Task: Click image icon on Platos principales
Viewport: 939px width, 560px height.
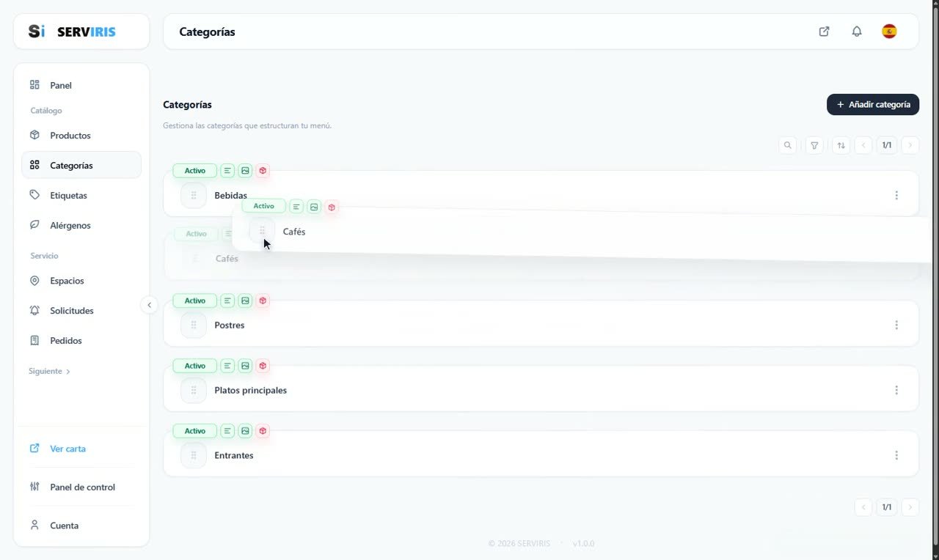Action: tap(245, 366)
